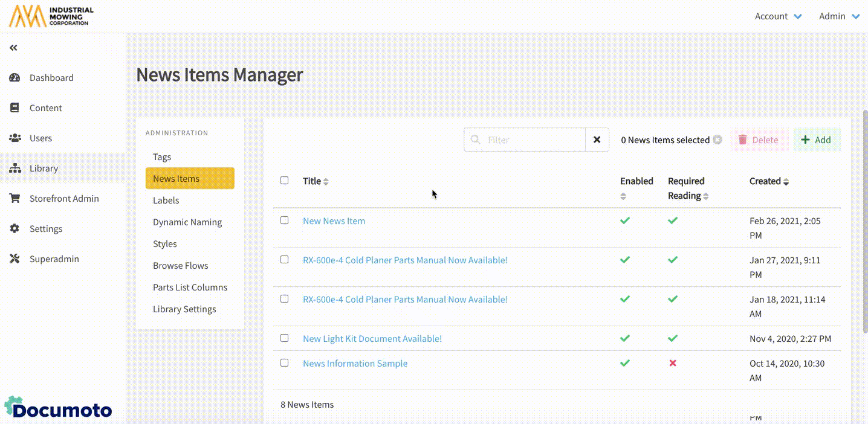Viewport: 868px width, 424px height.
Task: Clear selection icon beside News Items selected
Action: point(717,140)
